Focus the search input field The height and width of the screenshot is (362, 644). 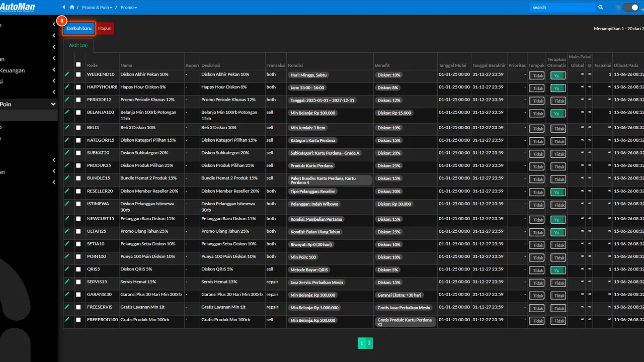click(x=563, y=8)
